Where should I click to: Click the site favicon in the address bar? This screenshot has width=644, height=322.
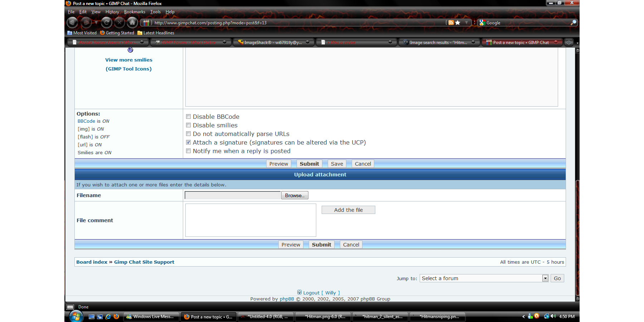pos(146,23)
